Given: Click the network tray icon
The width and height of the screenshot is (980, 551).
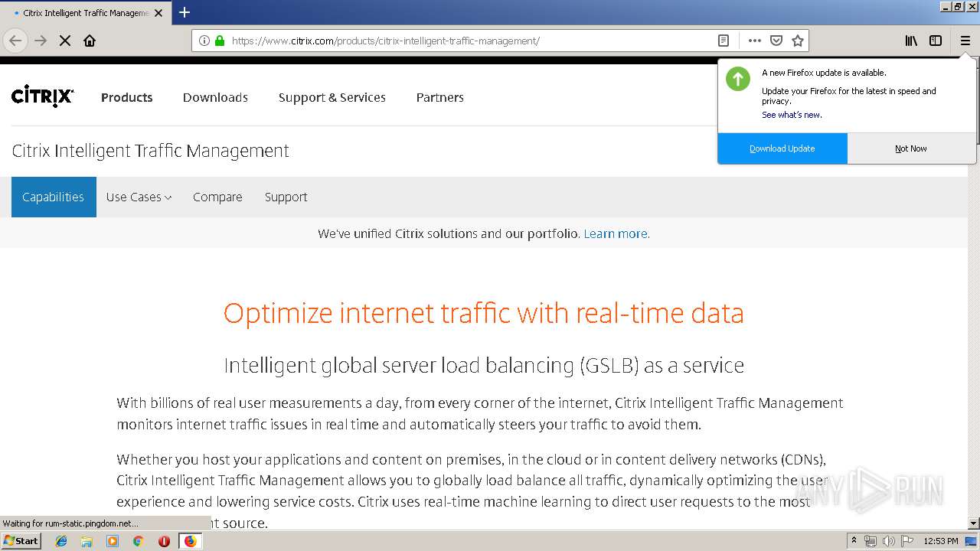Looking at the screenshot, I should 871,541.
